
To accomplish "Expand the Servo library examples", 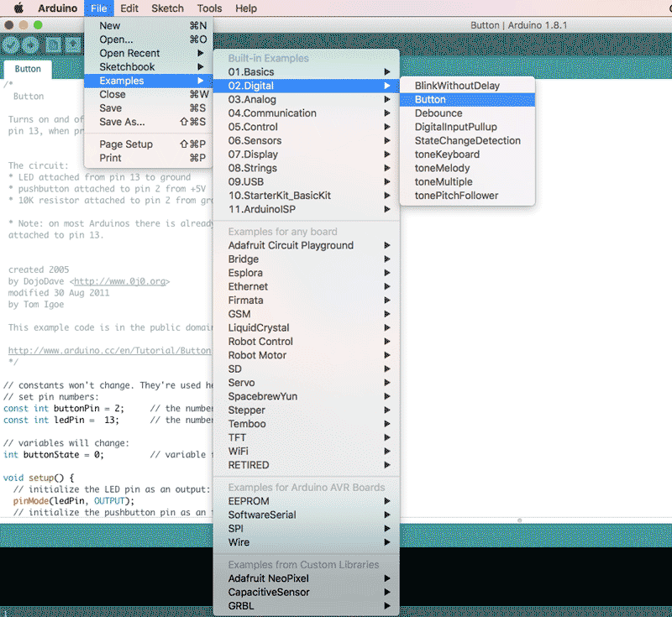I will click(x=307, y=382).
